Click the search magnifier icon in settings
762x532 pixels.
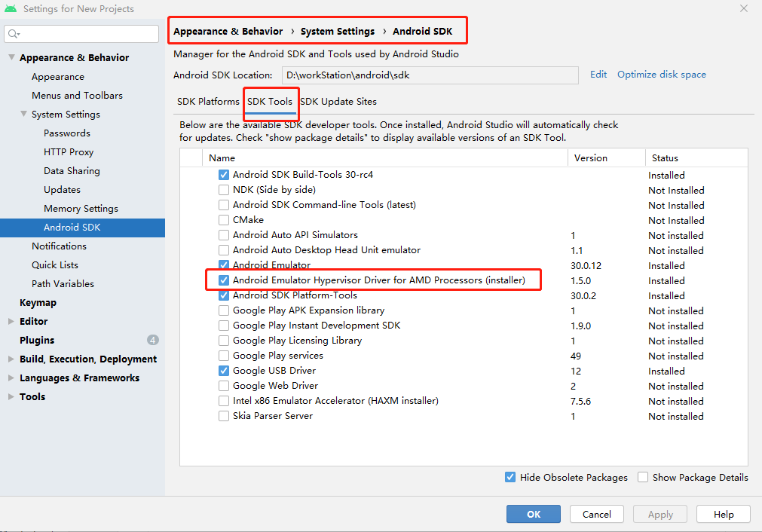pos(13,33)
